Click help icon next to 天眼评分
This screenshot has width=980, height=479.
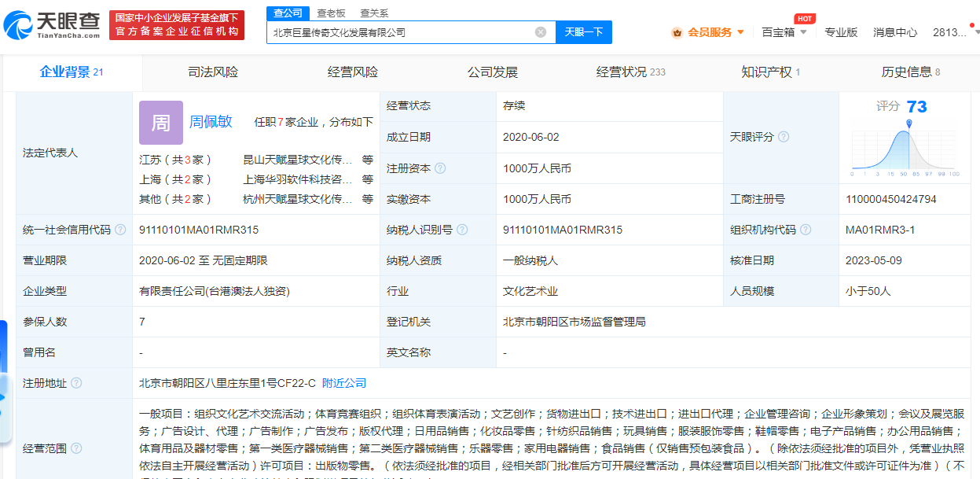pyautogui.click(x=784, y=137)
